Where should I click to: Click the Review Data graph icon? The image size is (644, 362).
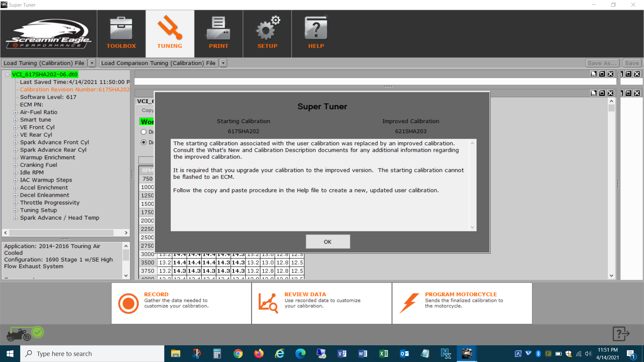click(268, 303)
